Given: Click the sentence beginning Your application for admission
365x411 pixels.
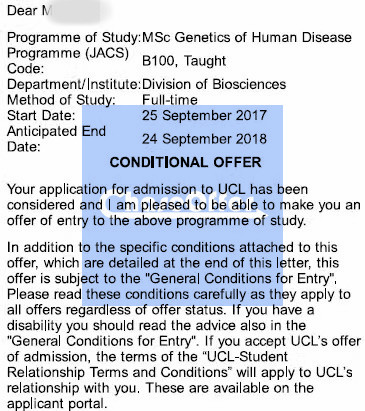Looking at the screenshot, I should click(x=184, y=205).
